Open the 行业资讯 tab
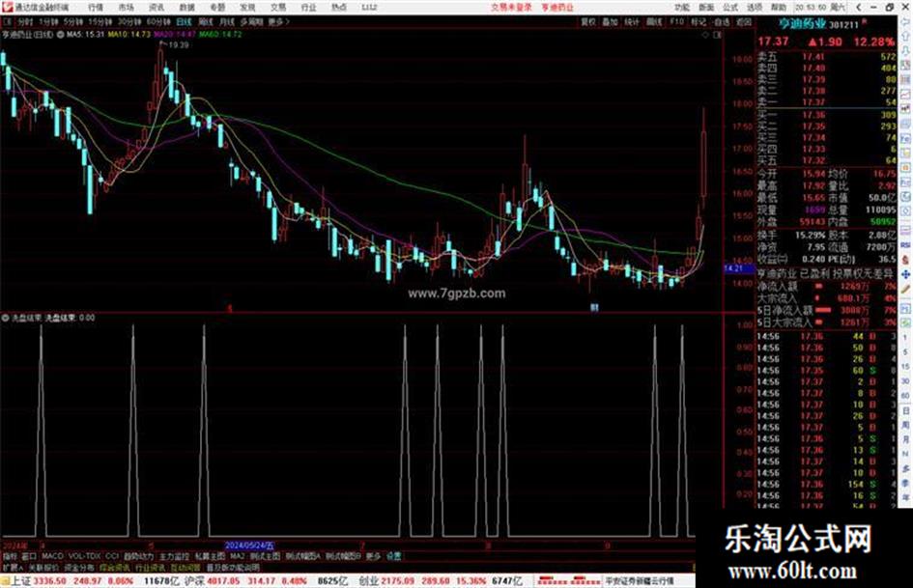The image size is (913, 588). 150,567
